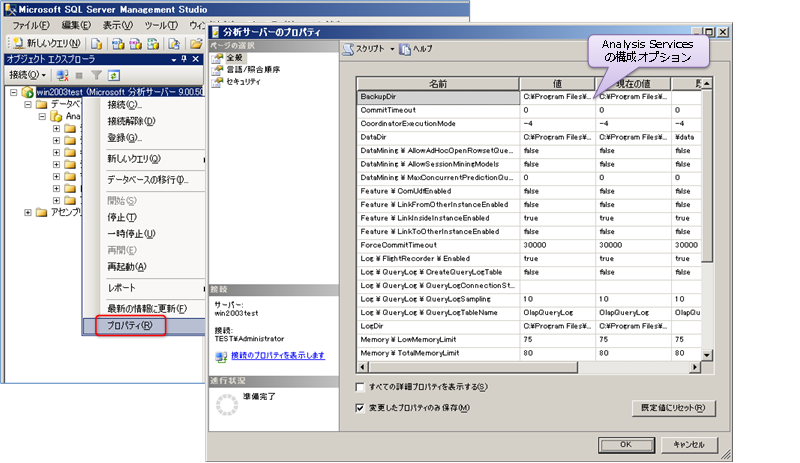Select the Ana database icon in tree
Viewport: 800px width, 463px height.
click(x=56, y=116)
